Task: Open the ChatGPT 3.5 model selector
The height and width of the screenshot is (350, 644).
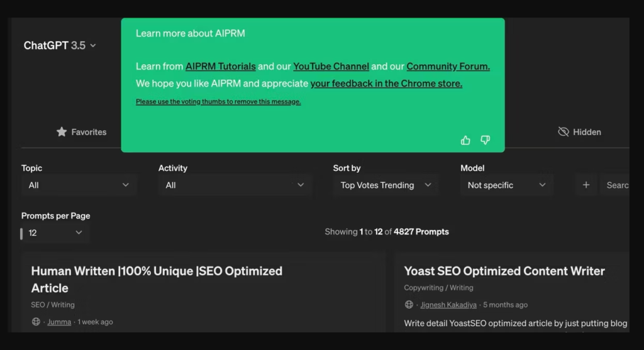Action: click(60, 45)
